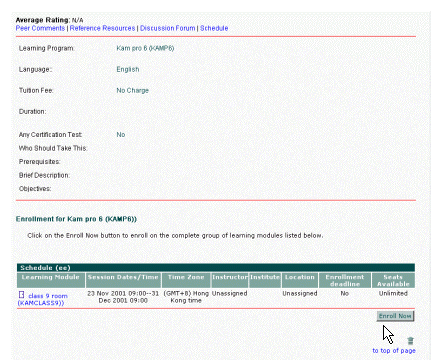Click the 'No' certification test value

point(121,135)
